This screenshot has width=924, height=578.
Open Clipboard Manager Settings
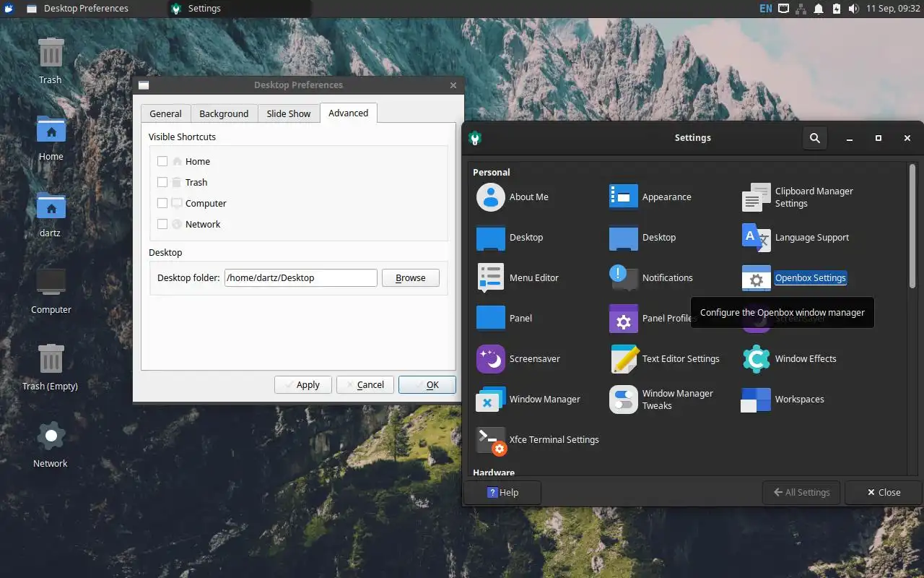point(798,197)
